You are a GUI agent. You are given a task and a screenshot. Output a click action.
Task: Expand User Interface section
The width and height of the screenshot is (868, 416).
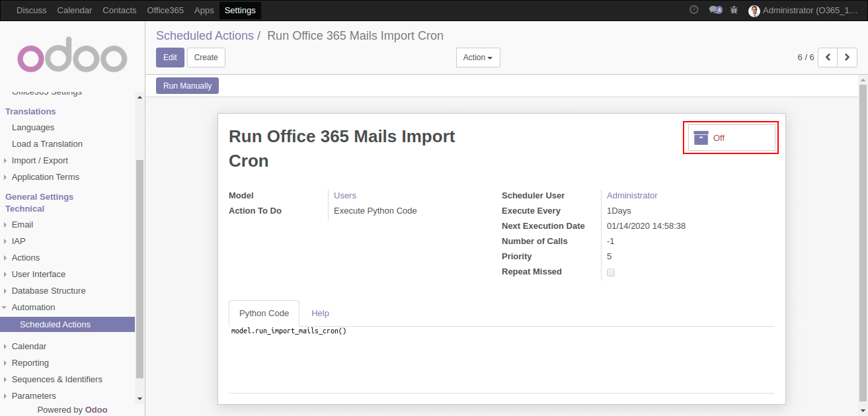tap(38, 274)
